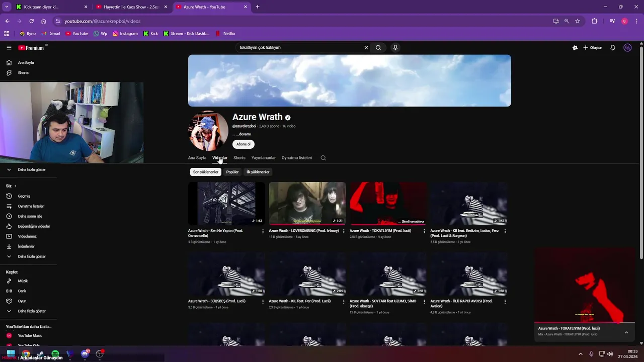Open the account avatar menu in YouTube

(x=627, y=48)
